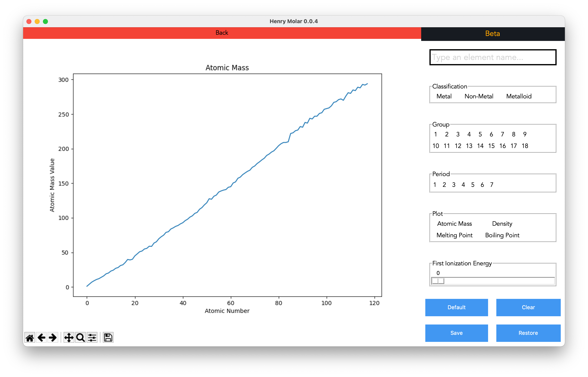Toggle the Metalloid classification option
The image size is (588, 377).
coord(519,96)
